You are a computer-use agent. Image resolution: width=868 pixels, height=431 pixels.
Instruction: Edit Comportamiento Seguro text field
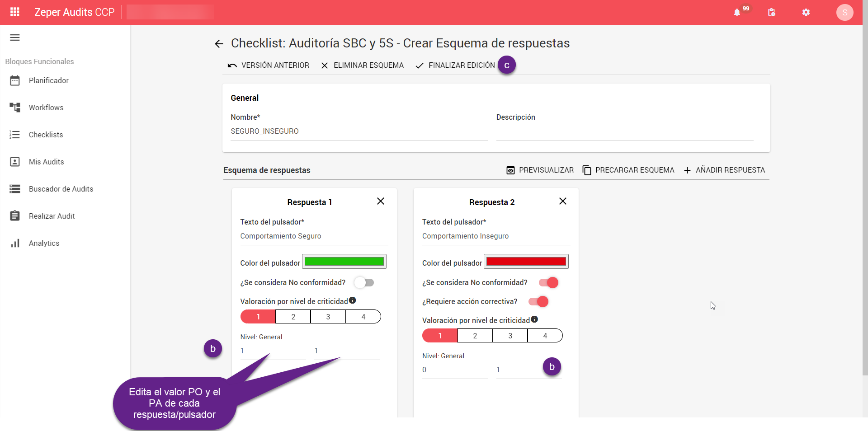point(314,236)
